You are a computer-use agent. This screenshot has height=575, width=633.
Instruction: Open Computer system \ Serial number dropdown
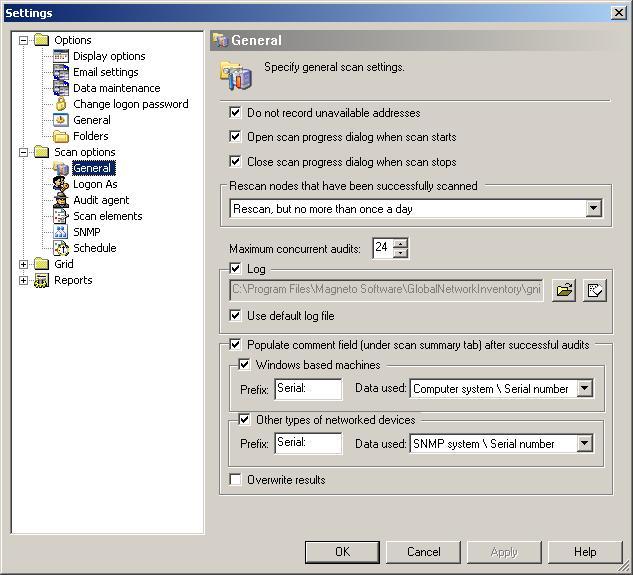[x=585, y=388]
